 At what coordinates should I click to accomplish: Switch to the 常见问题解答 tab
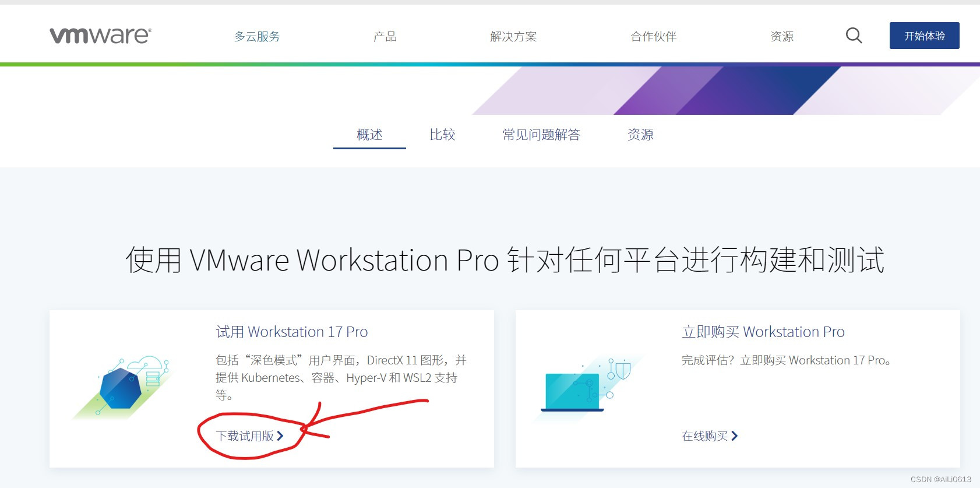pos(541,135)
